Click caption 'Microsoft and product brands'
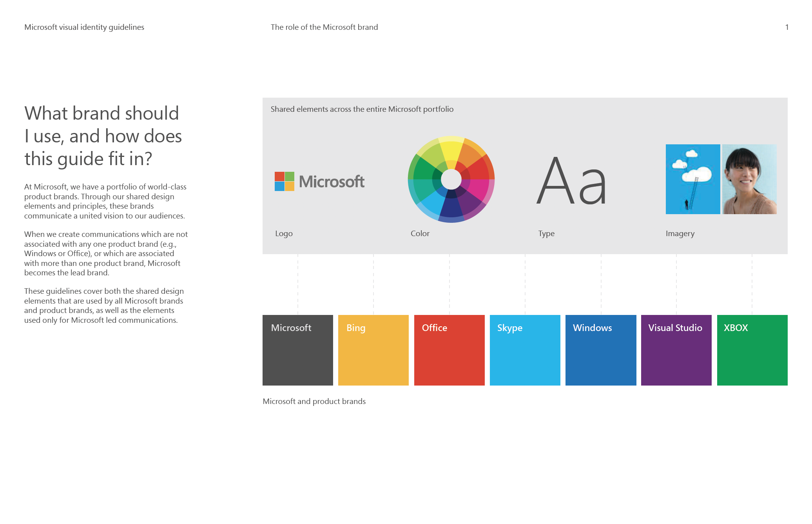 pyautogui.click(x=314, y=401)
